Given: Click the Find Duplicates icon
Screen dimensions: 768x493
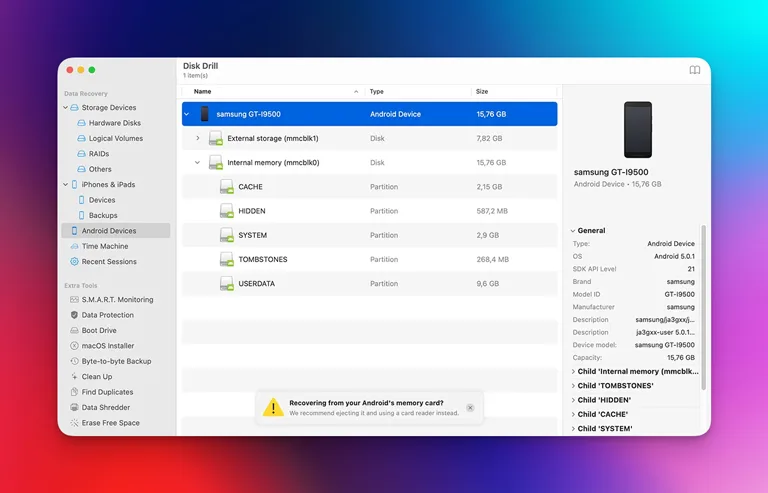Looking at the screenshot, I should tap(74, 392).
